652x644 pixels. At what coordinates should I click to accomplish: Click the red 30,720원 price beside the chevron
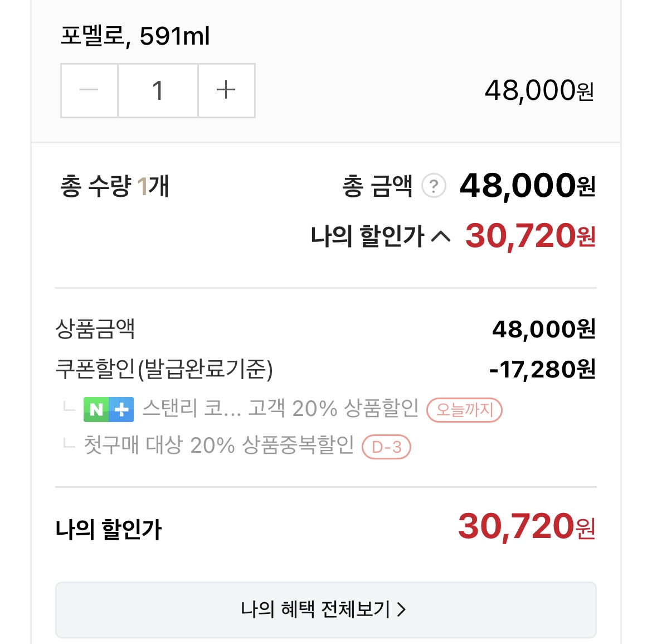point(530,236)
